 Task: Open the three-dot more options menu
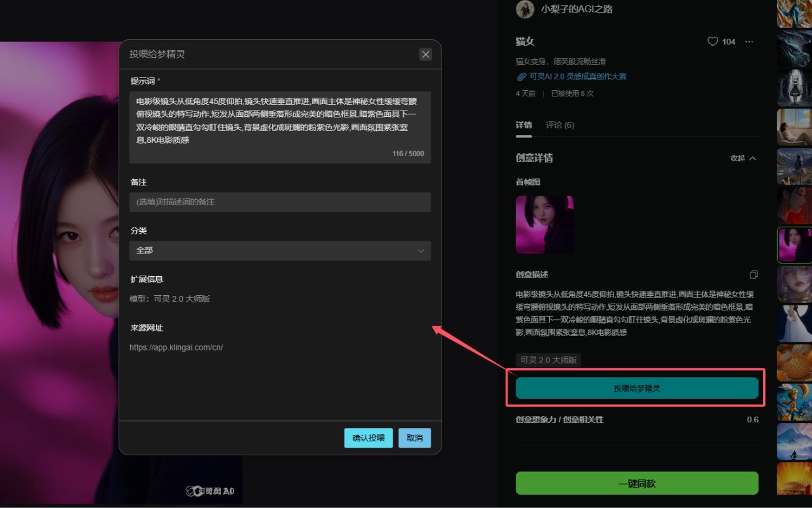click(x=749, y=41)
